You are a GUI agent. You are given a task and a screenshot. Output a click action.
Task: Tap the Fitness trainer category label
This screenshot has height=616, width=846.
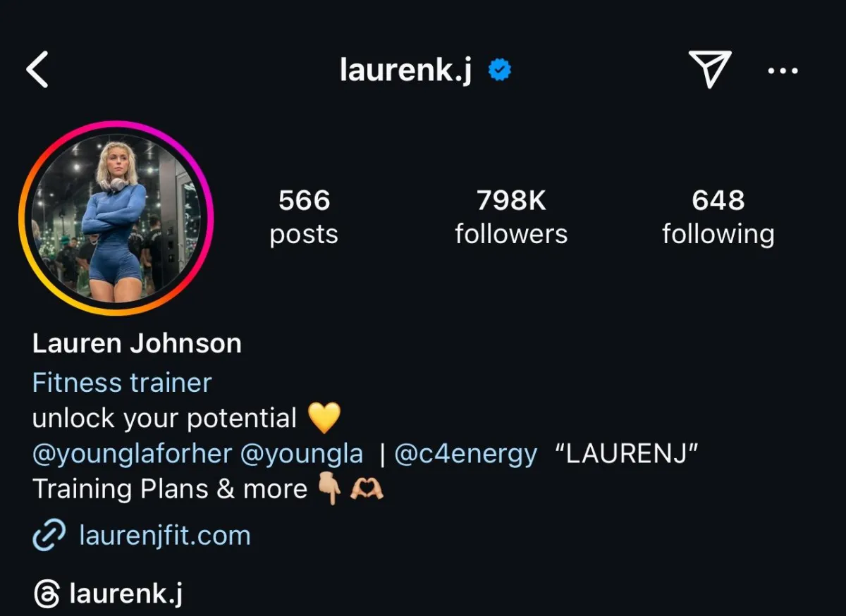[122, 383]
